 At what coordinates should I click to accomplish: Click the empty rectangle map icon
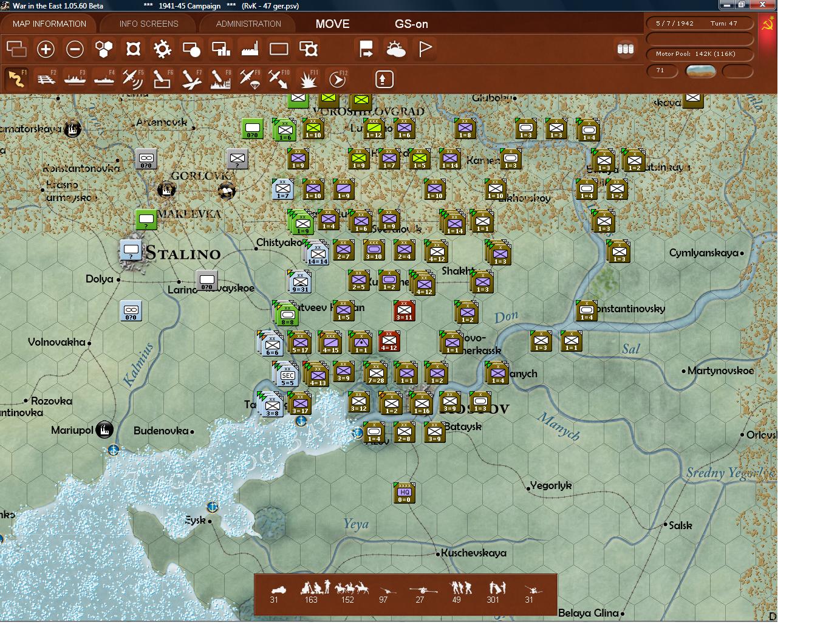click(279, 49)
